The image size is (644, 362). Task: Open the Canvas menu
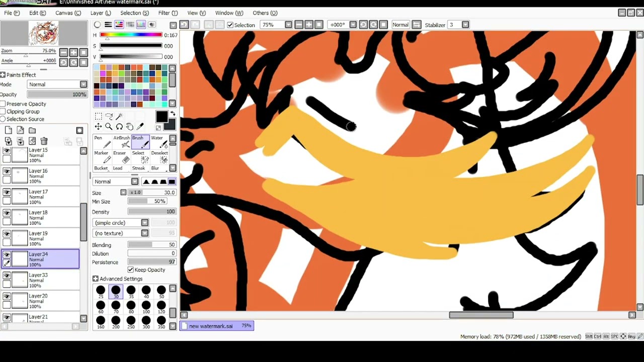click(68, 13)
